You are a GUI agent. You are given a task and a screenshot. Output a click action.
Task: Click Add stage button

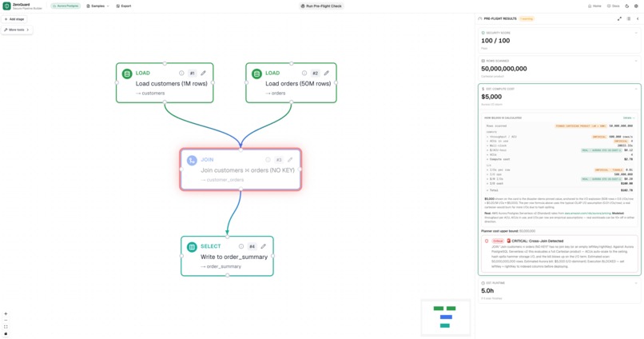point(14,19)
